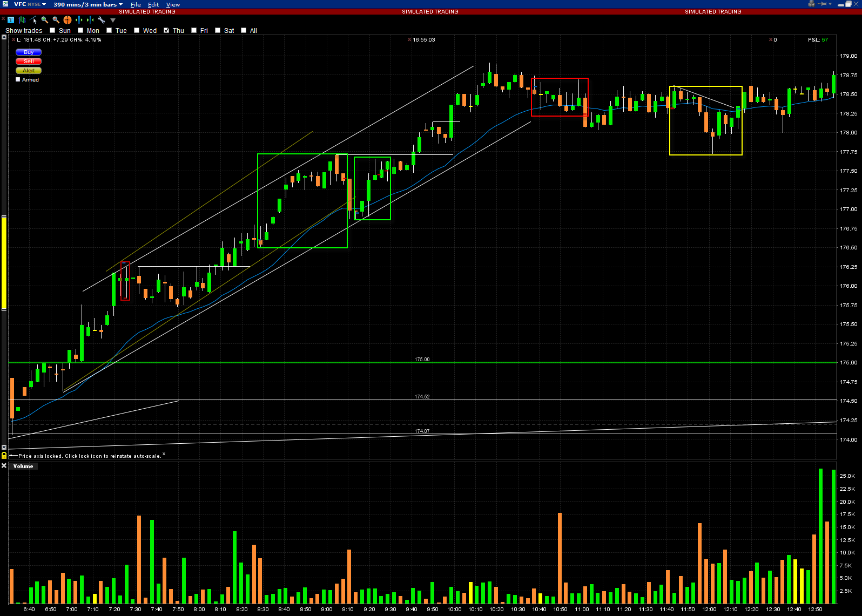
Task: Enable Mon show trades checkbox
Action: coord(80,30)
